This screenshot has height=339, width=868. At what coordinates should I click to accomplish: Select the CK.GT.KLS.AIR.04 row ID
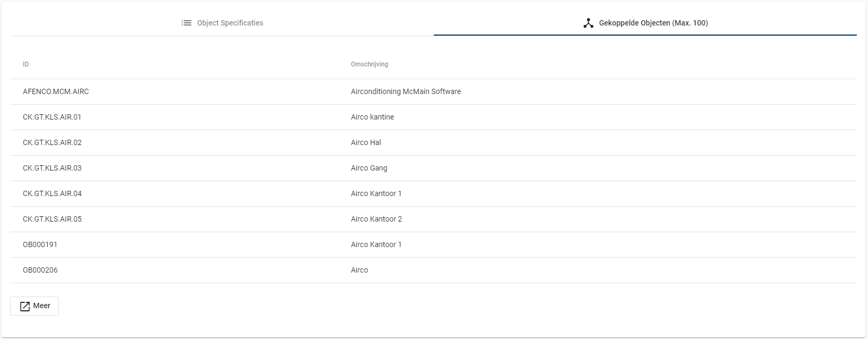[x=52, y=193]
